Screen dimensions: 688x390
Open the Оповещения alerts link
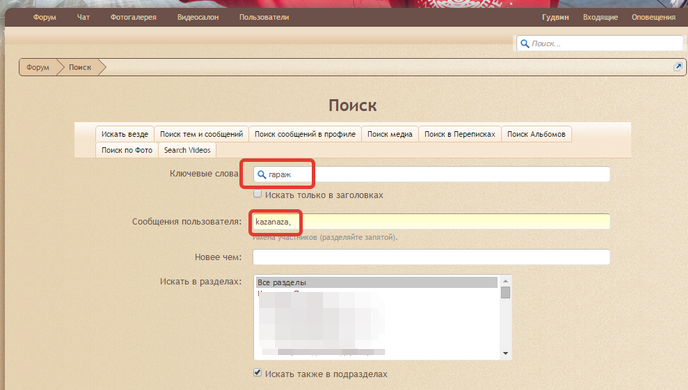653,17
